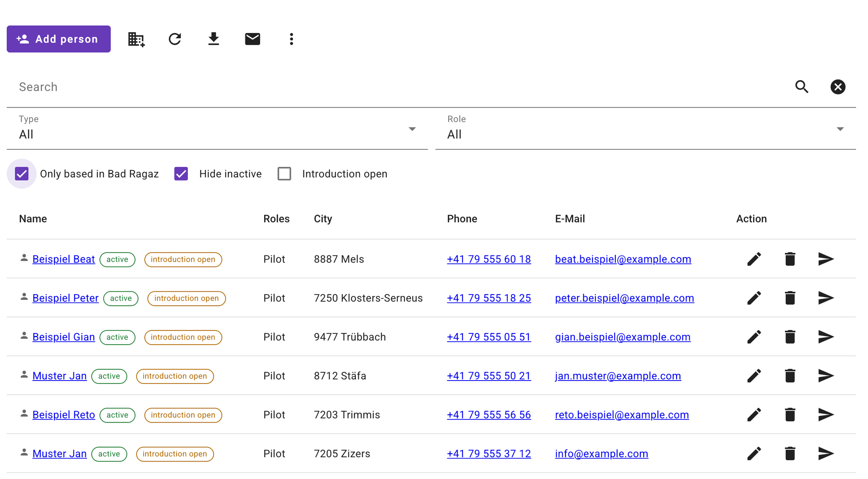The image size is (868, 479).
Task: Delete the Muster Jan Stäfa row
Action: (790, 376)
